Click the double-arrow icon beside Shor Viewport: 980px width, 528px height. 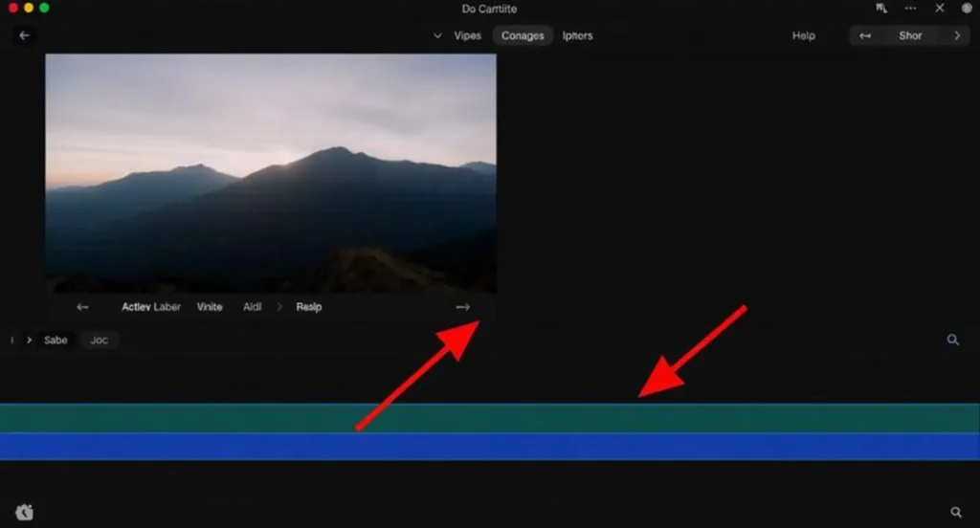pos(865,35)
